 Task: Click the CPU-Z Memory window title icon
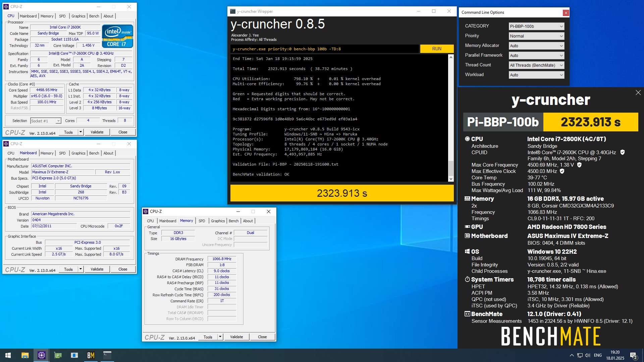pyautogui.click(x=146, y=212)
